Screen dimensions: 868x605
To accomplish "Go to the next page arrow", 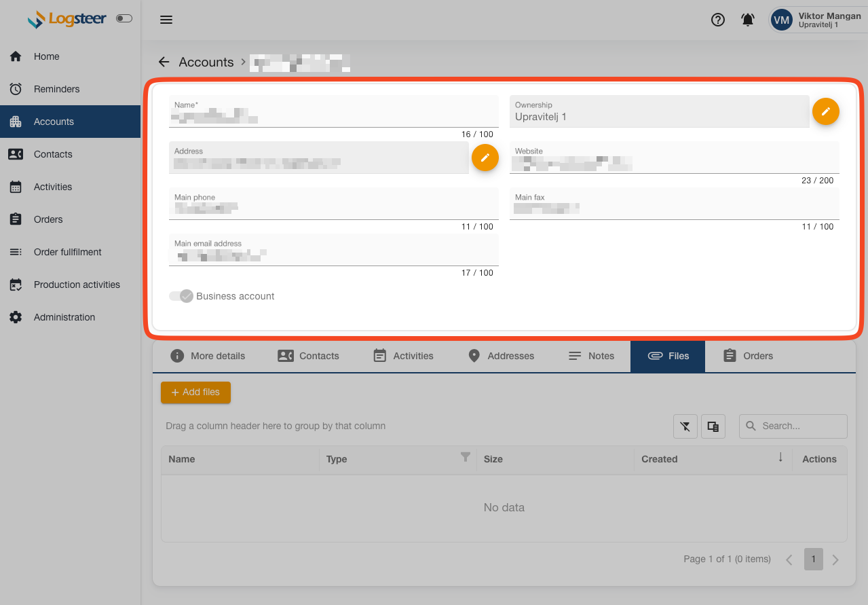I will [835, 560].
